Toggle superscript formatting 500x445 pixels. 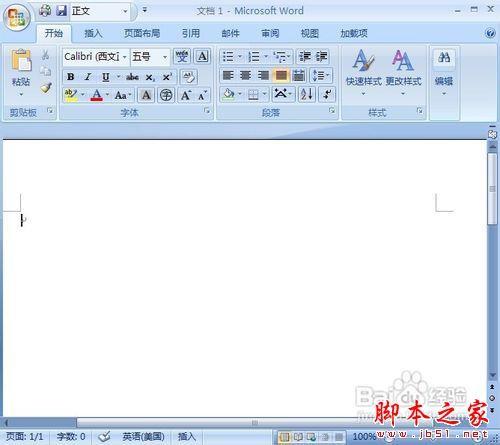click(167, 77)
